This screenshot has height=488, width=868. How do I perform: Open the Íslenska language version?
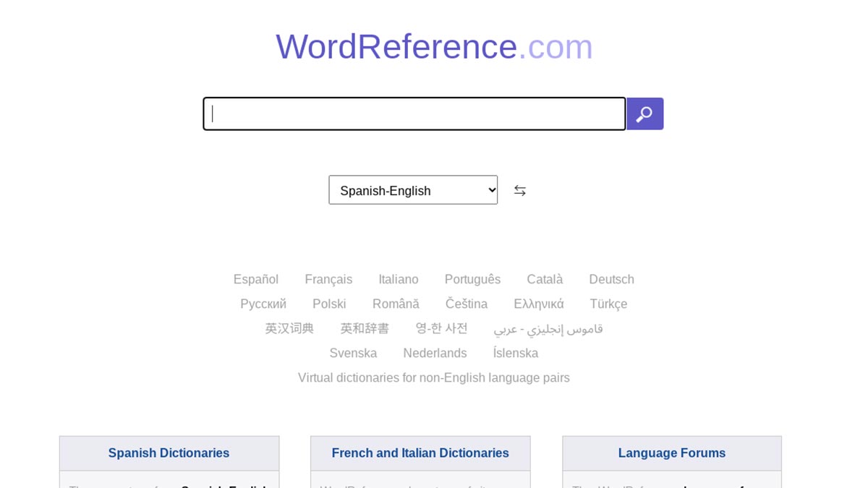tap(515, 353)
